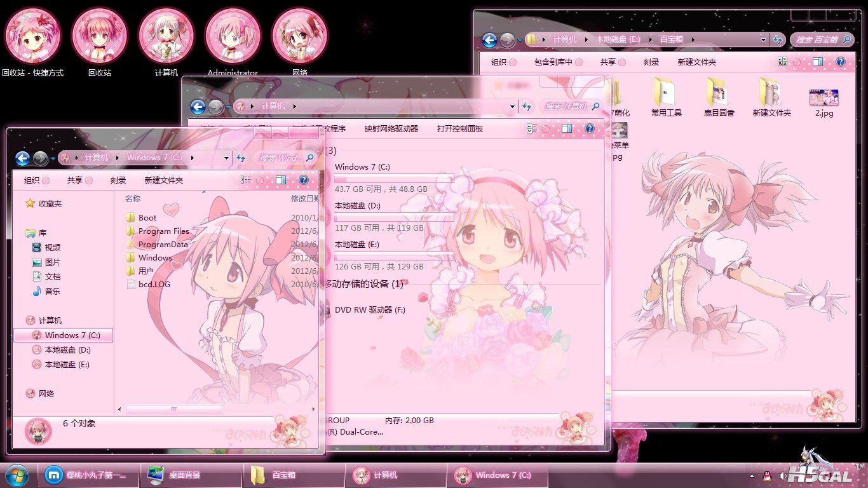Screen dimensions: 868x488
Task: Refresh the 计算机 window address bar
Action: pyautogui.click(x=526, y=107)
